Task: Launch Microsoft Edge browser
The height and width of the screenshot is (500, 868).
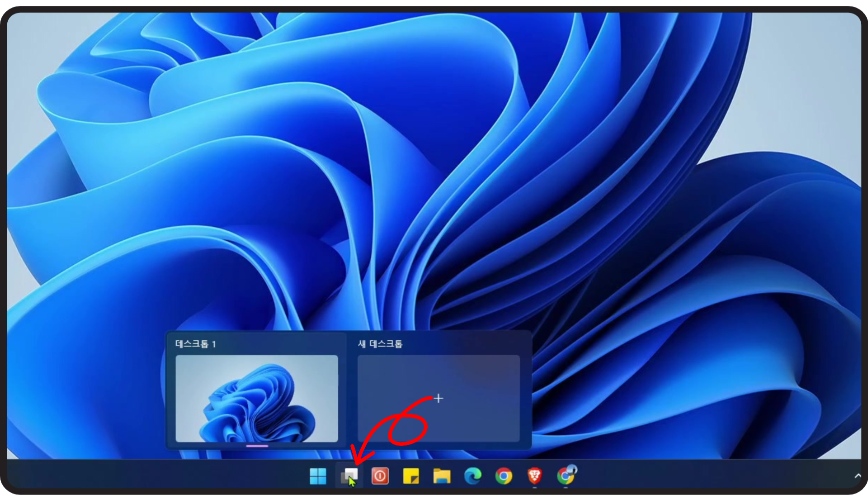Action: pyautogui.click(x=473, y=476)
